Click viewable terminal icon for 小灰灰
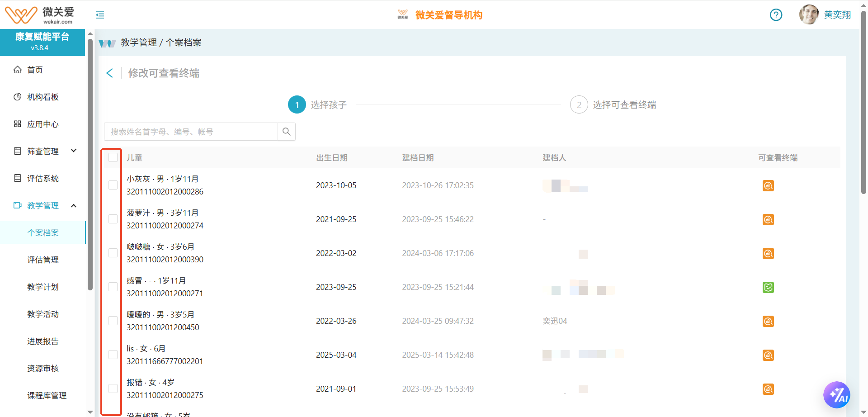This screenshot has width=868, height=417. [x=768, y=186]
